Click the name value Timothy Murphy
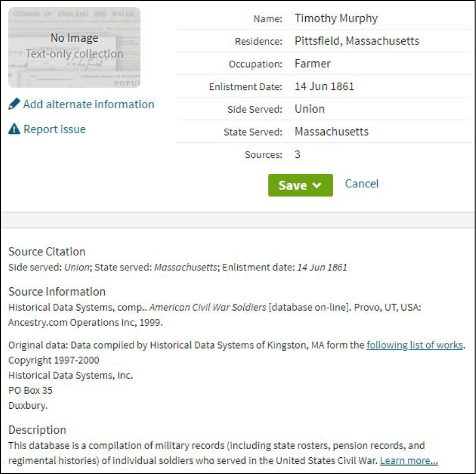 tap(336, 18)
